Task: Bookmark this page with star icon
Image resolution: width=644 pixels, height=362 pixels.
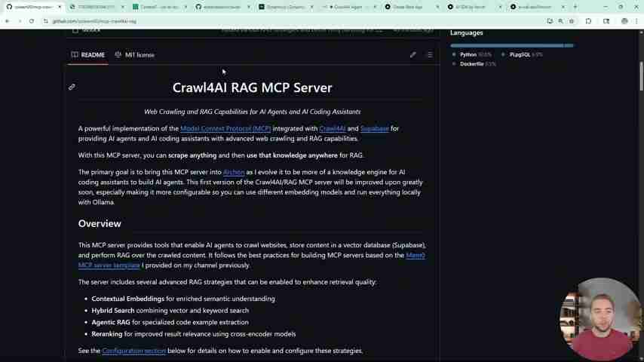Action: pos(572,21)
